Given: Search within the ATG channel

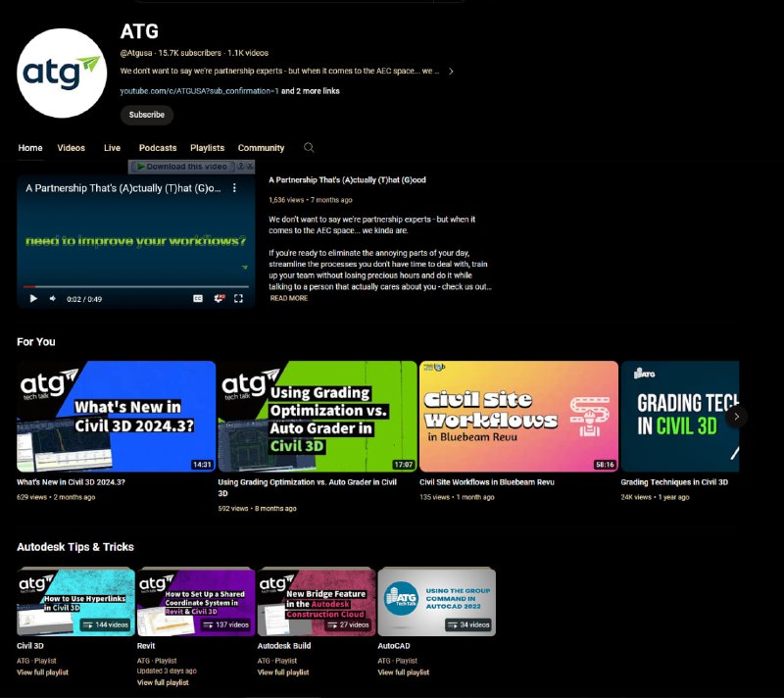Looking at the screenshot, I should pyautogui.click(x=309, y=147).
